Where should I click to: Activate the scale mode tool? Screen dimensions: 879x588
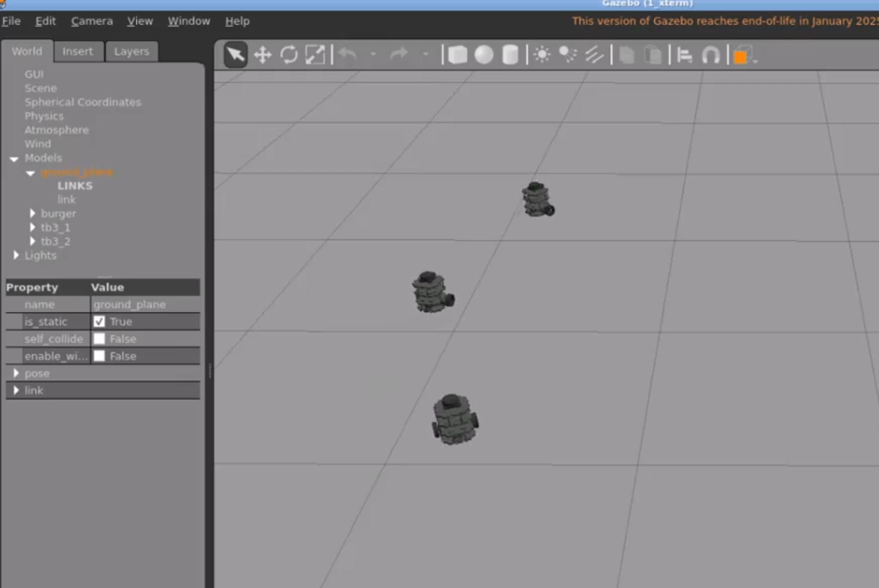click(x=315, y=55)
